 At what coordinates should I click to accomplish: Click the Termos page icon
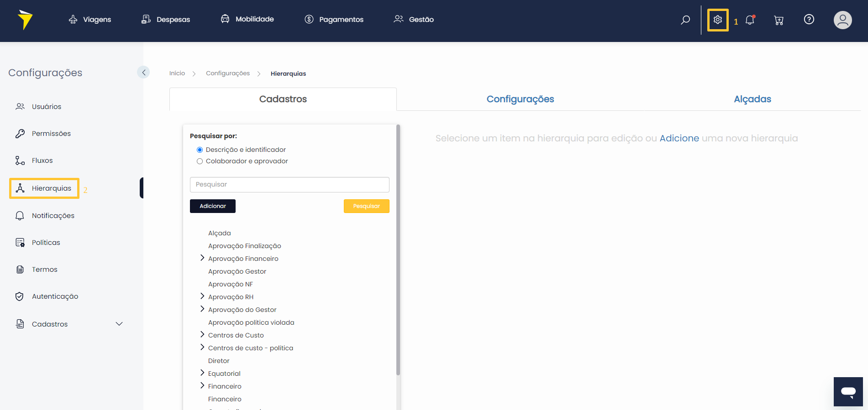20,270
